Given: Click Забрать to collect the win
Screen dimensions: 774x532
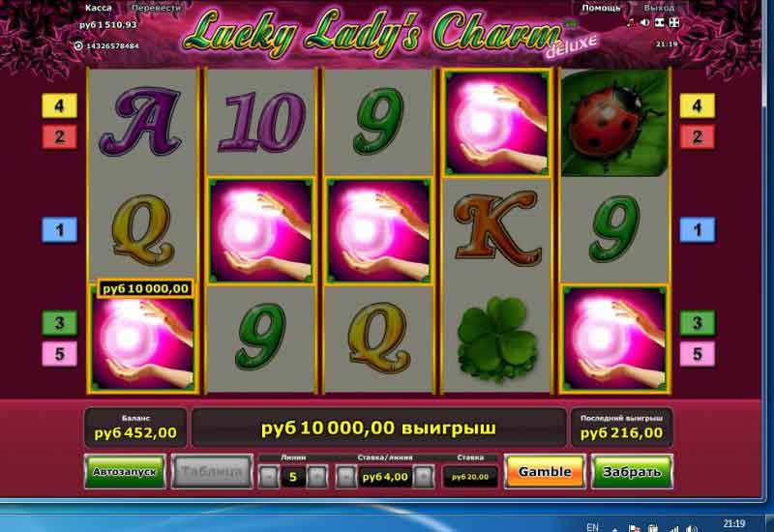Looking at the screenshot, I should [632, 472].
